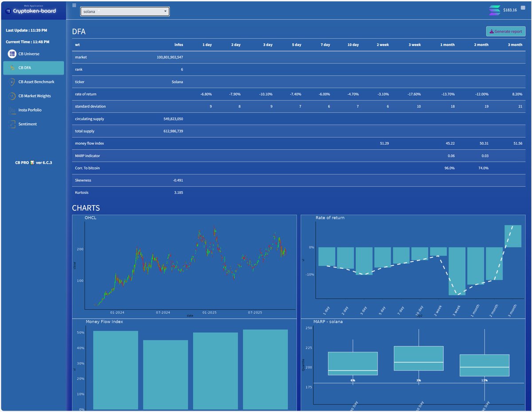Click the money flow index value 51.56
Viewport: 532px width, 412px height.
click(518, 144)
